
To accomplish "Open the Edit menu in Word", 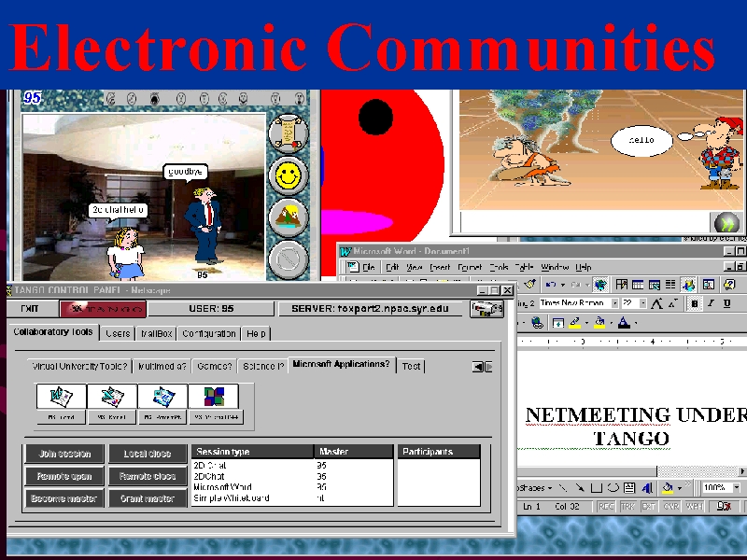I will pos(392,267).
